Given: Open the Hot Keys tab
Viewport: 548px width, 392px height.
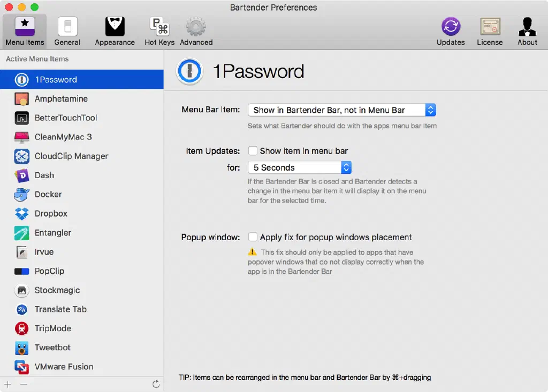Looking at the screenshot, I should (x=159, y=31).
